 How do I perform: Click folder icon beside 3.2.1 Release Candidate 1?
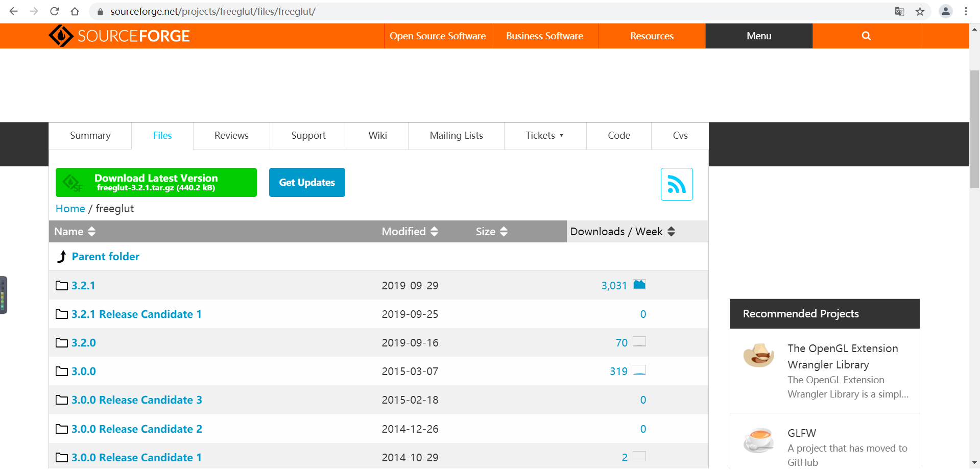tap(62, 314)
